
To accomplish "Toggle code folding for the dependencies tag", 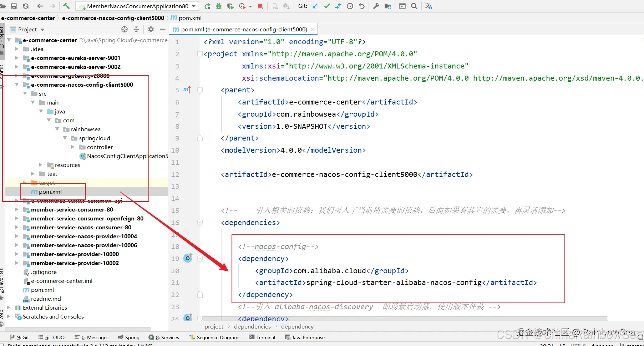I will [x=200, y=223].
